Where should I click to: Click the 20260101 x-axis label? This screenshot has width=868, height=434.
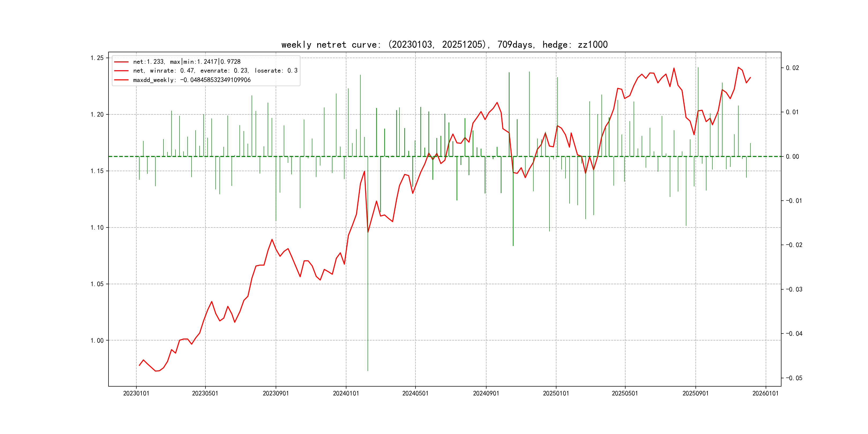[x=765, y=393]
